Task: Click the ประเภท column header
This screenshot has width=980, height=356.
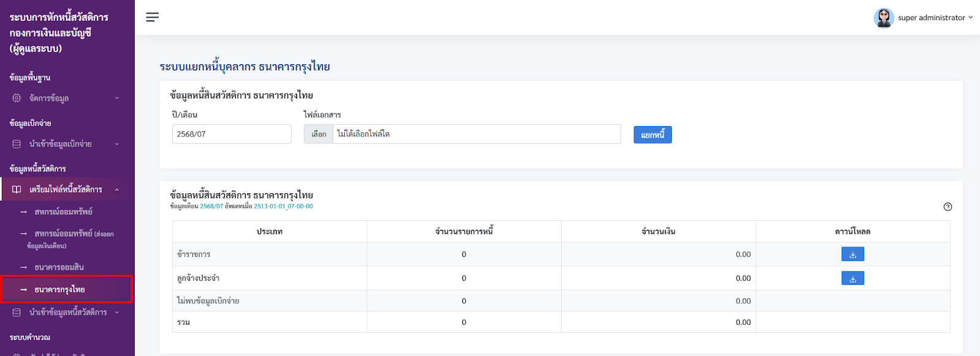Action: coord(269,231)
